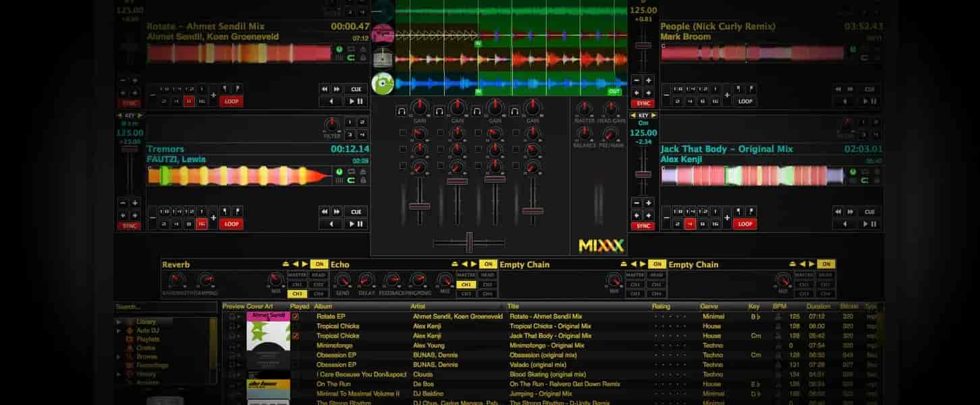Uncheck the Played checkbox for Rotate EP
The height and width of the screenshot is (405, 980).
(296, 317)
